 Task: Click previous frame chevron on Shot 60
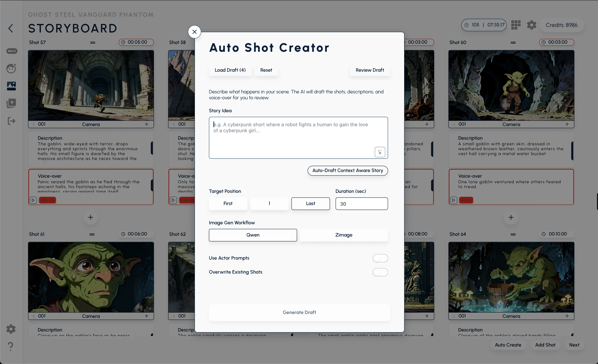(454, 124)
